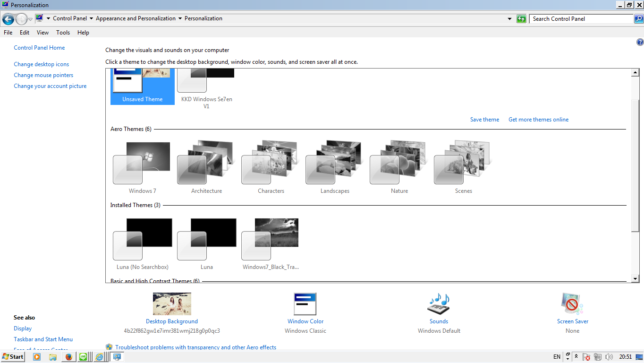Expand the dropdown arrow after Control Panel breadcrumb
The width and height of the screenshot is (644, 363).
click(x=91, y=19)
